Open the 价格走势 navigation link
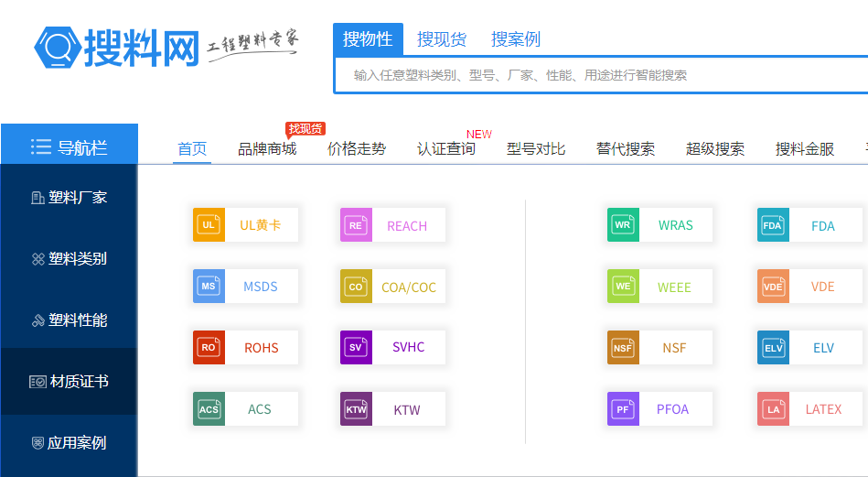 pos(357,149)
